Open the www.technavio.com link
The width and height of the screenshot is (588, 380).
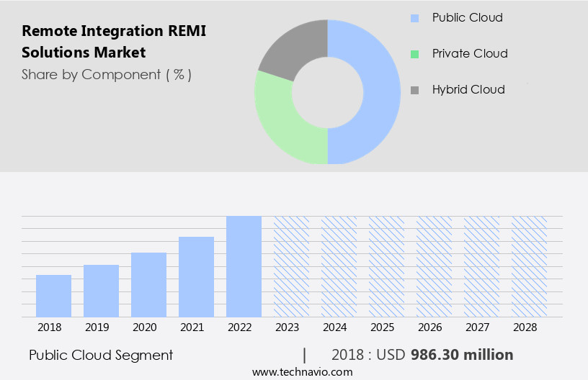pos(302,372)
